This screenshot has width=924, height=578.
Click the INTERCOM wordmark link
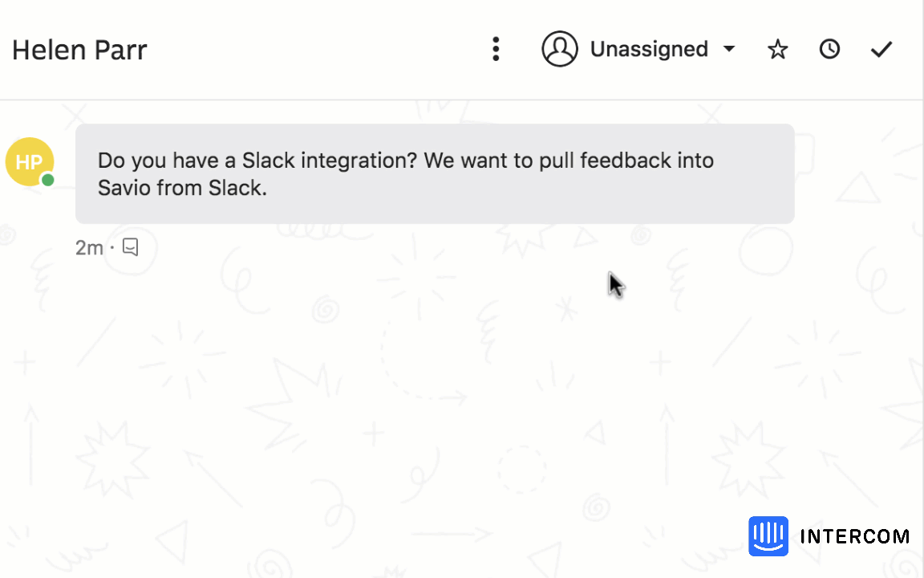coord(853,536)
